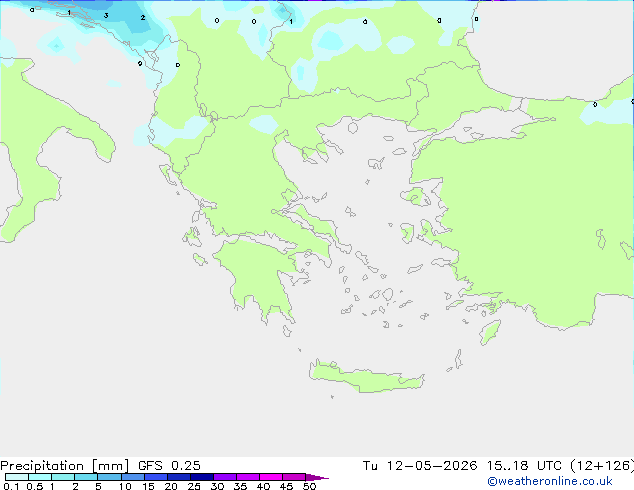
Task: Pick the 45–50 legend swatch
Action: (294, 477)
